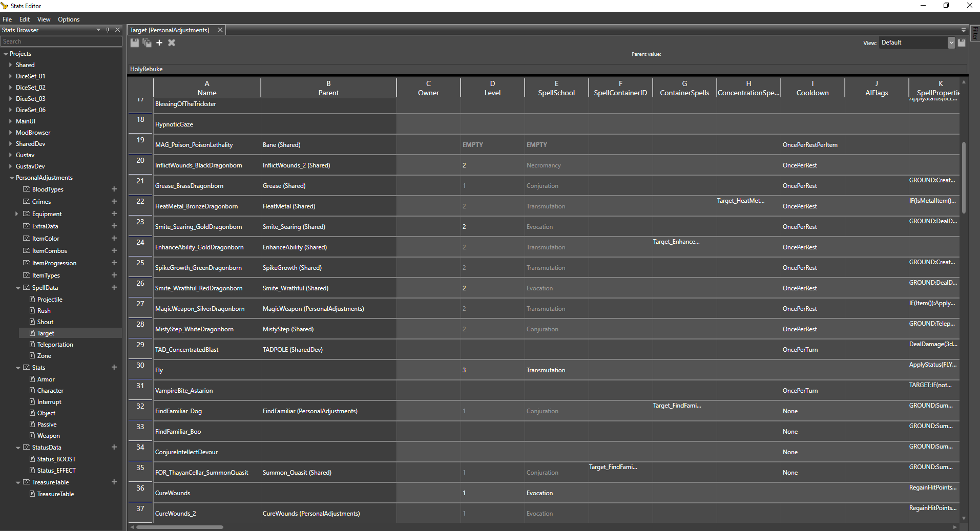Click the Save All (stacked disks) toolbar icon

[x=147, y=43]
